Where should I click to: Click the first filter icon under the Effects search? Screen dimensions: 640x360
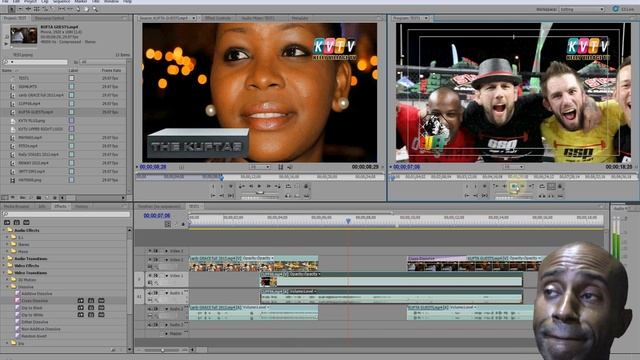7,222
